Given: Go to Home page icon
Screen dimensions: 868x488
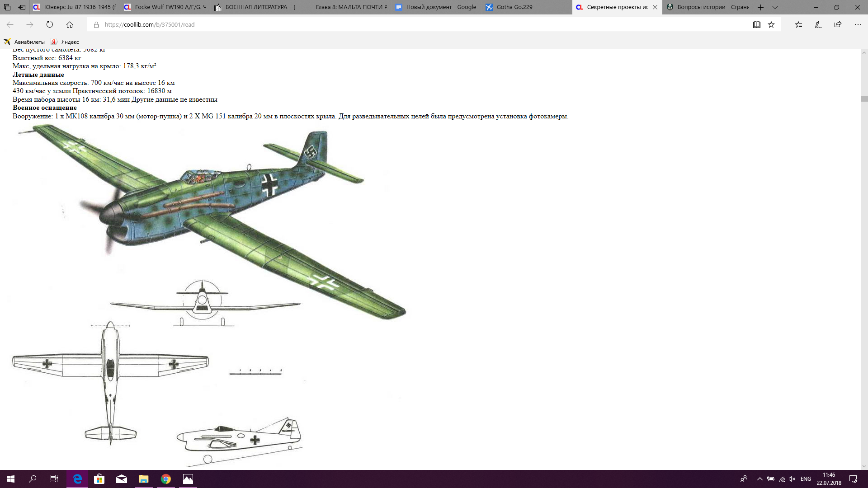Looking at the screenshot, I should point(70,25).
